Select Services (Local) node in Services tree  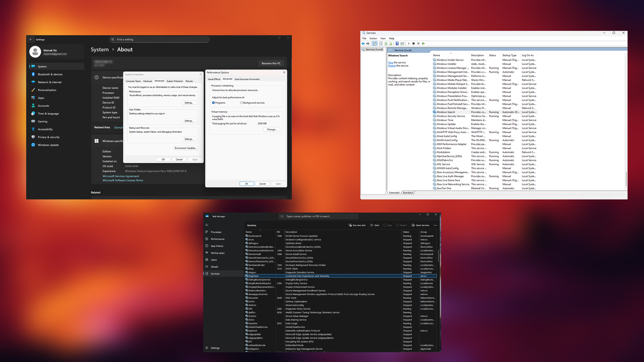click(x=372, y=50)
